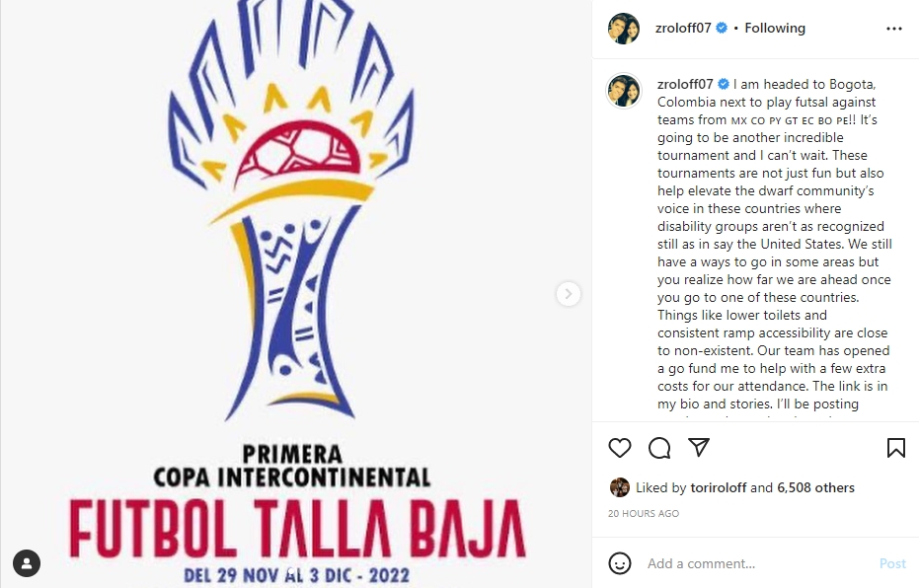Save the post with the bookmark icon
The width and height of the screenshot is (919, 588).
[896, 448]
